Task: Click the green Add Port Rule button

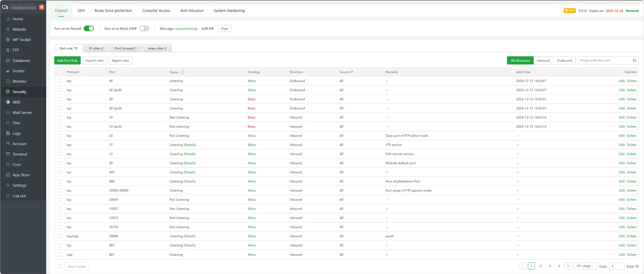Action: (x=67, y=60)
